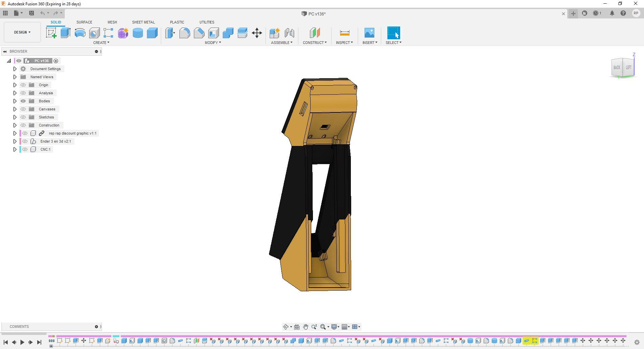Open the Help question mark
Screen dimensions: 644x349
tap(623, 13)
